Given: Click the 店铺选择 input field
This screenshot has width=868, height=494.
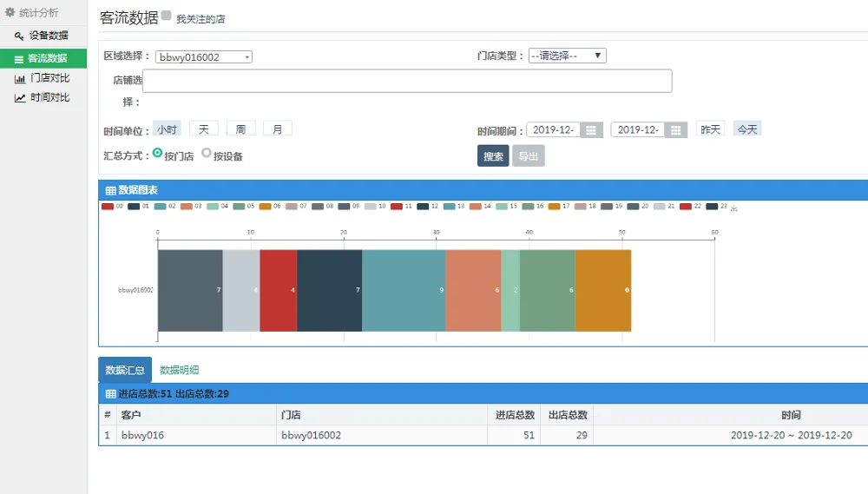Looking at the screenshot, I should pyautogui.click(x=407, y=81).
